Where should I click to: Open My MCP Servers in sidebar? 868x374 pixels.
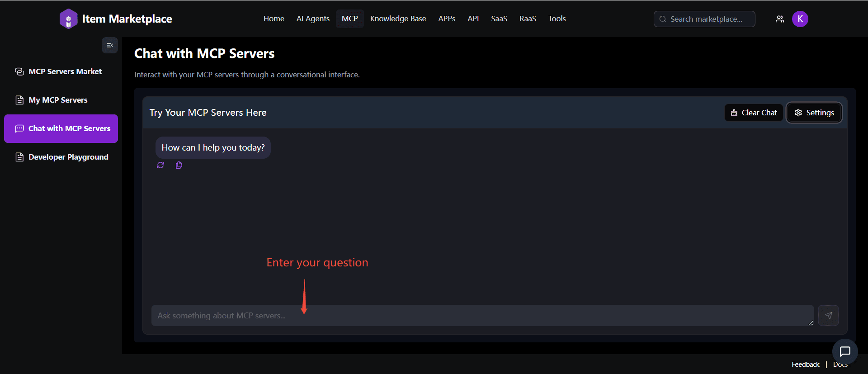point(61,100)
